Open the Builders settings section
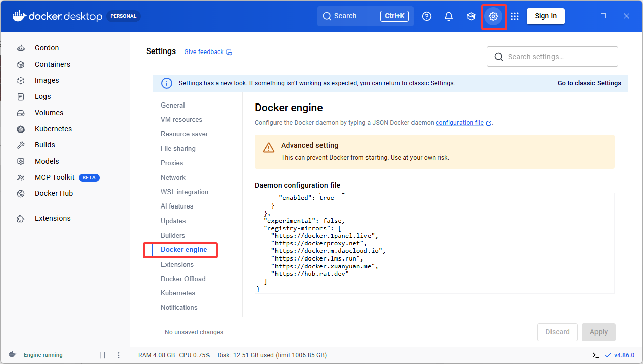Screen dimensions: 643x364 click(173, 236)
